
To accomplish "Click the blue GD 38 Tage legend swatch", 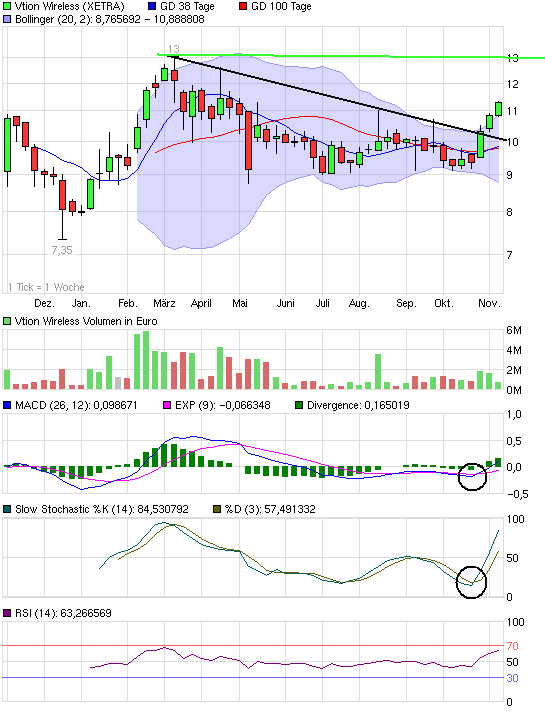I will coord(152,6).
